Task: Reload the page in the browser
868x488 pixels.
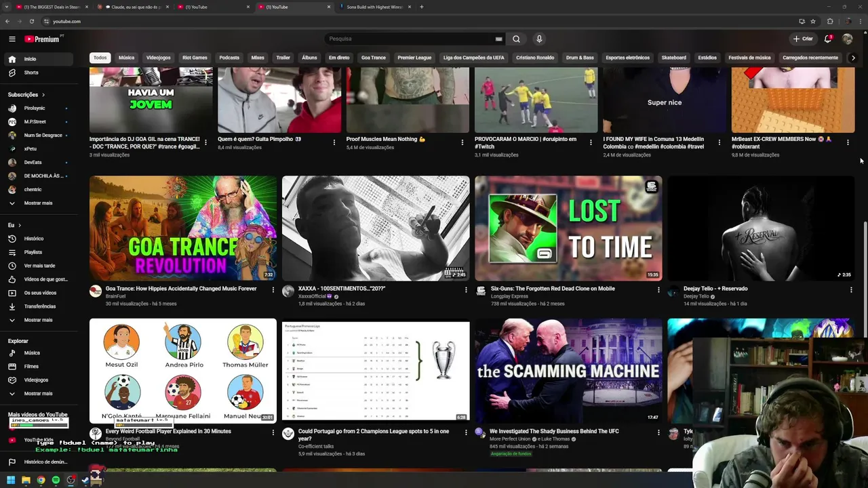Action: click(x=31, y=21)
